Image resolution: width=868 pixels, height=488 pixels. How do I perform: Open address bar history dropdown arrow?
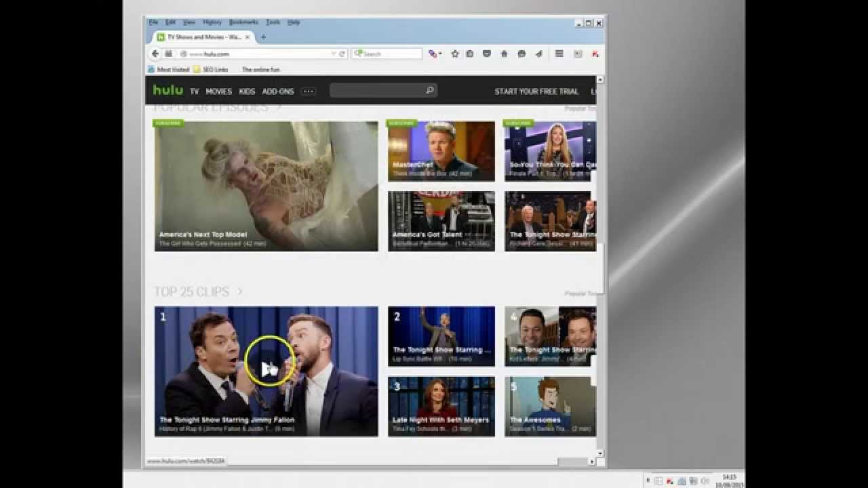(x=333, y=54)
